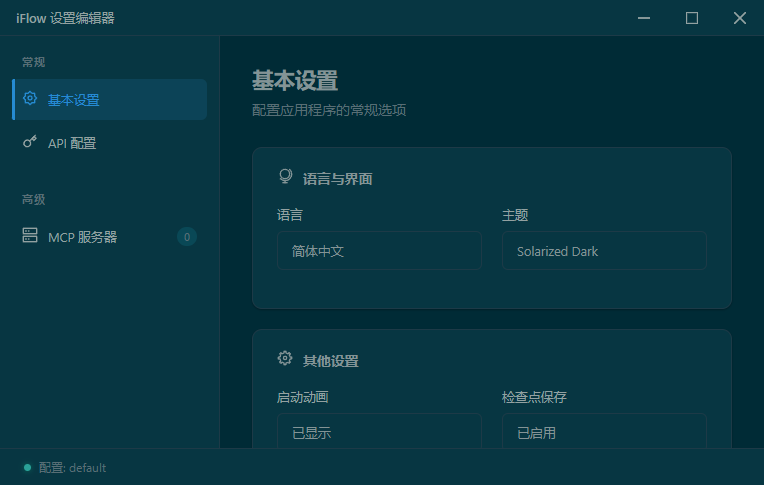Open the 主题 dropdown showing Solarized Dark
Screen dimensions: 764x485
[604, 251]
